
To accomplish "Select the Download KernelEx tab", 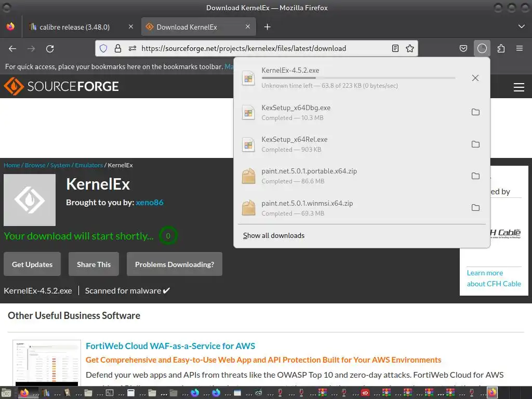I will coord(198,27).
